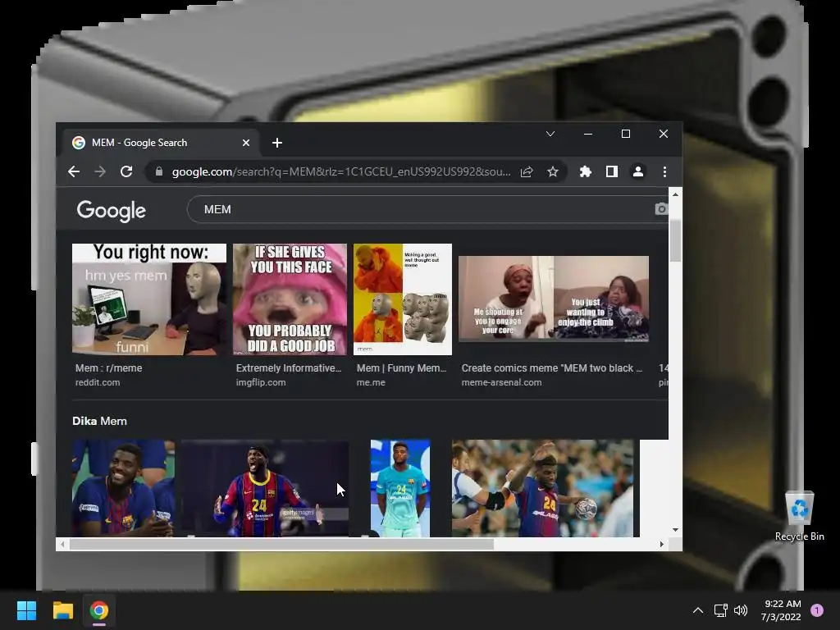Click the vertical scrollbar down arrow
The width and height of the screenshot is (840, 630).
[x=676, y=530]
